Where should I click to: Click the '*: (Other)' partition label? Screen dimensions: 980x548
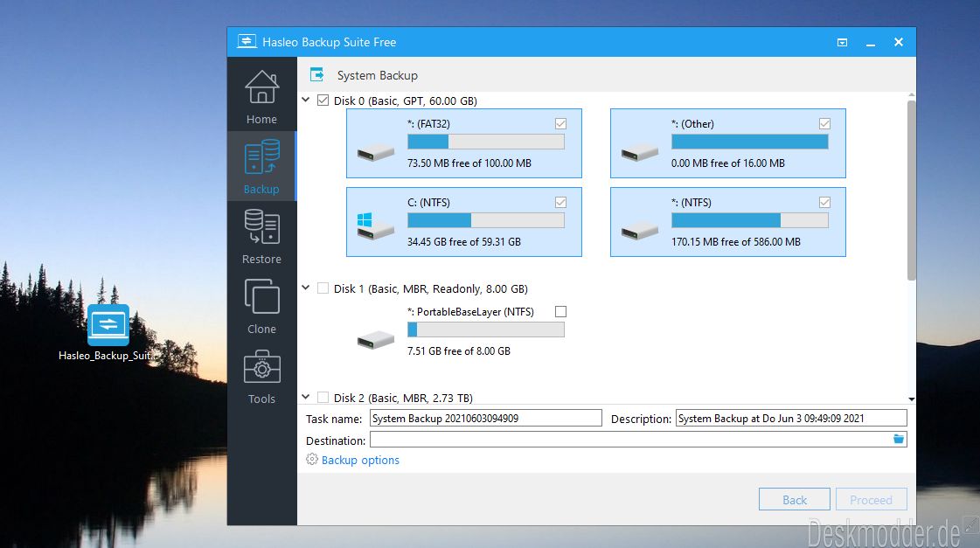coord(692,124)
